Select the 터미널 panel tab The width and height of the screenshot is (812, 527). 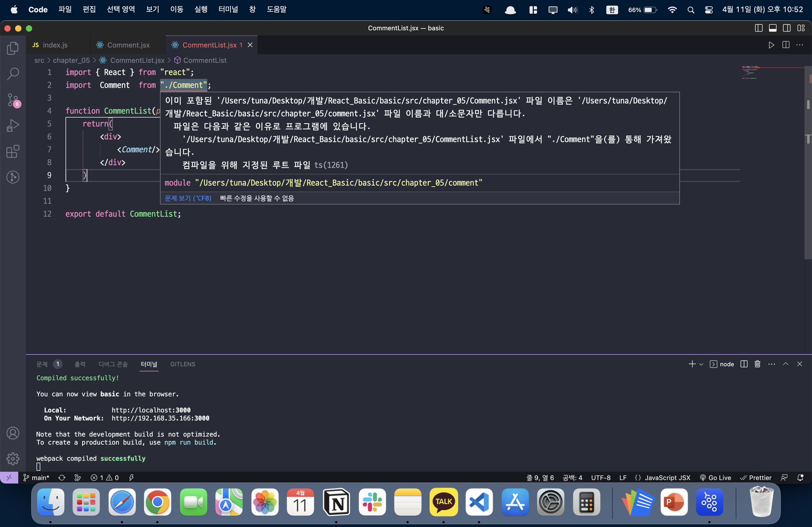pos(149,364)
